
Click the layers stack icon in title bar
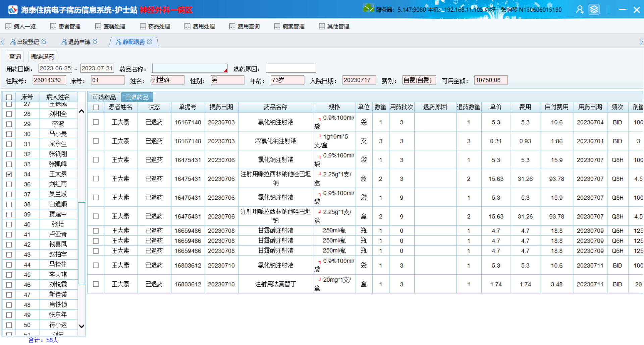pyautogui.click(x=594, y=9)
